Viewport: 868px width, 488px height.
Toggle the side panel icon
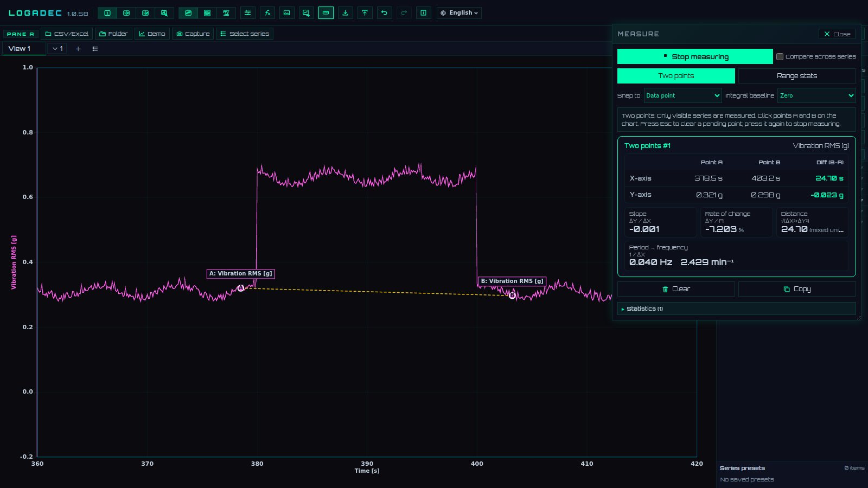[424, 13]
